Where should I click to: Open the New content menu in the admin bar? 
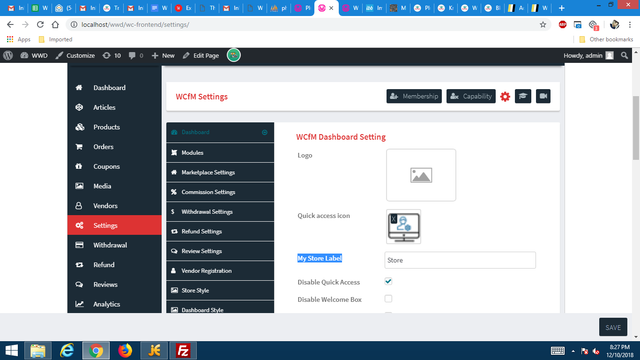point(163,56)
